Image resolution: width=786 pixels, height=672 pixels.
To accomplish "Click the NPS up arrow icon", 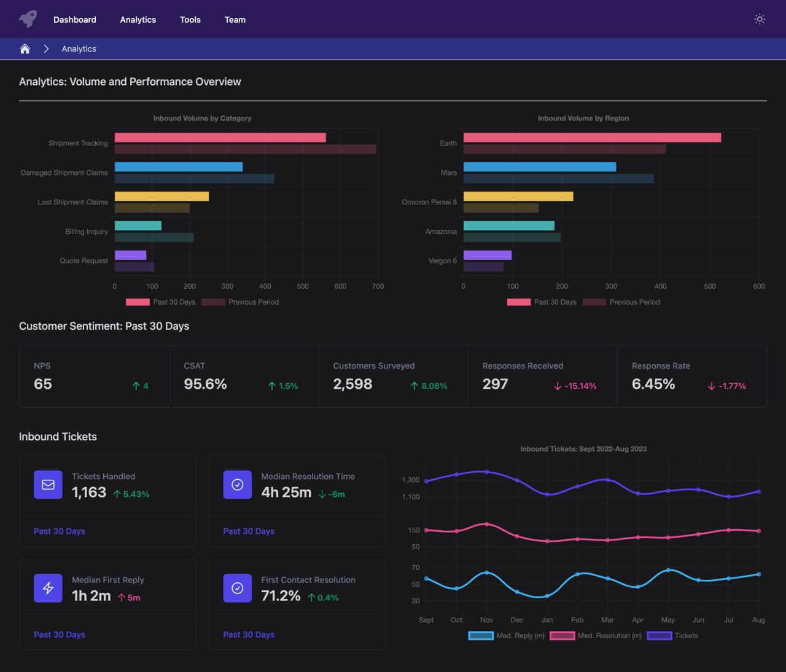I will (136, 386).
